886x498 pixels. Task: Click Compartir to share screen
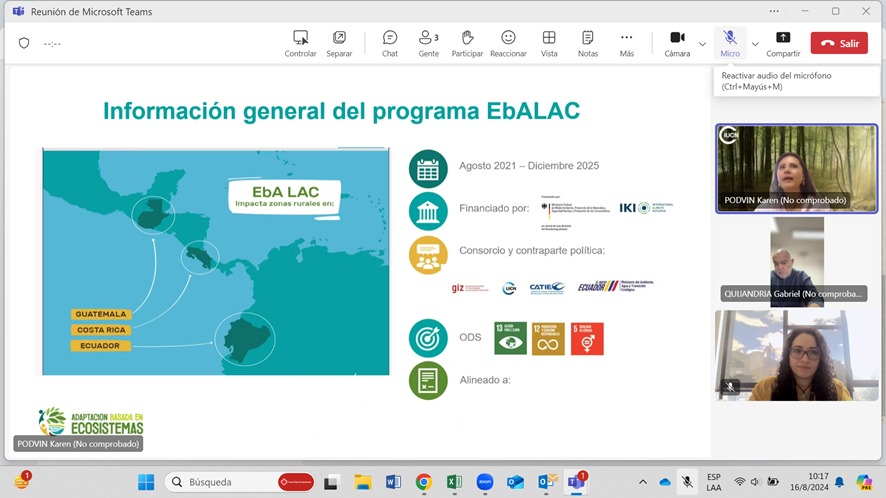coord(783,43)
